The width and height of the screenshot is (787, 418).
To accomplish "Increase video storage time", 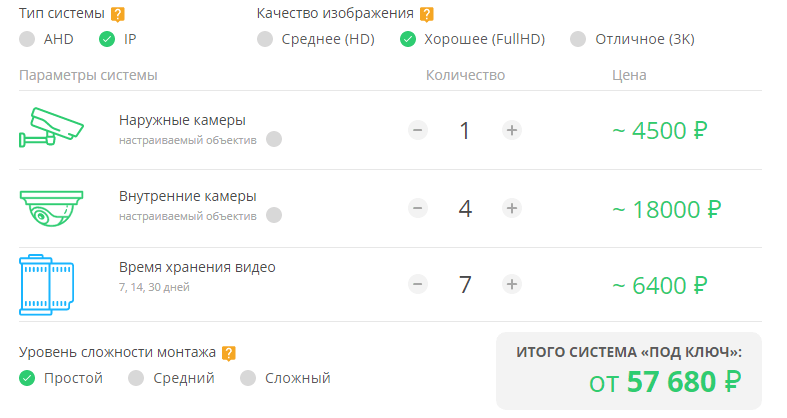I will point(511,284).
